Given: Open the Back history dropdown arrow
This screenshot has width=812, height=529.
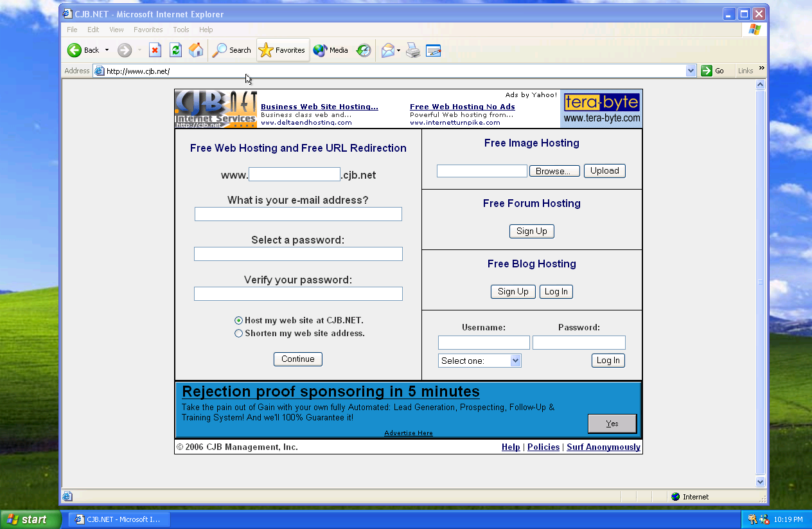Looking at the screenshot, I should [x=107, y=50].
